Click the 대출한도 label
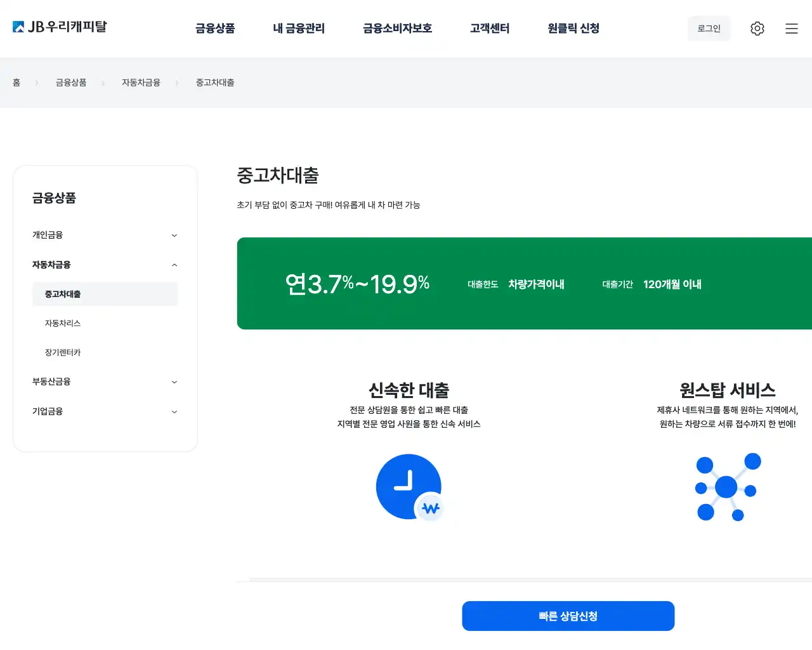The width and height of the screenshot is (812, 650). pos(483,284)
